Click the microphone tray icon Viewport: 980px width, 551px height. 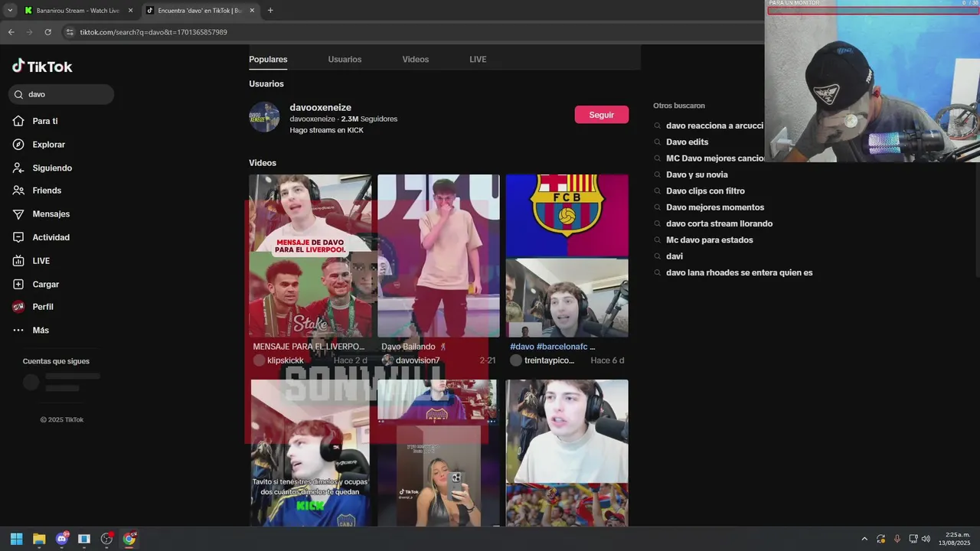pos(897,539)
